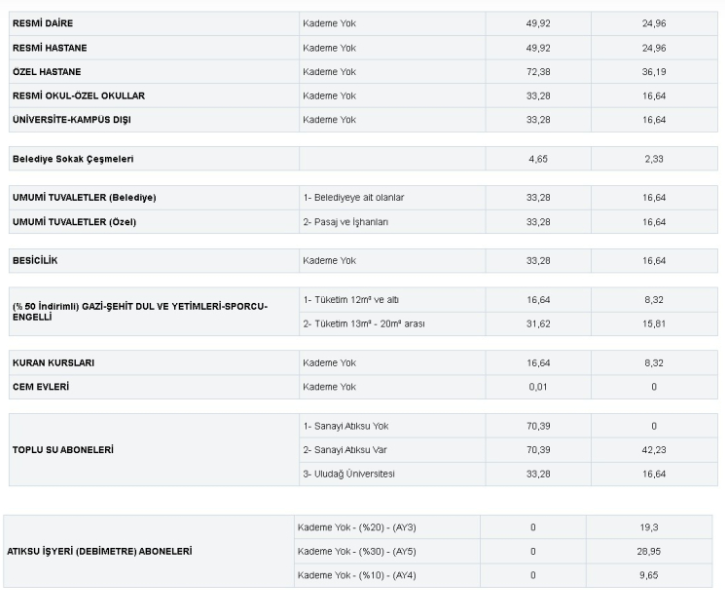This screenshot has height=590, width=725.
Task: Select the KURAN KURSLARI row label
Action: click(51, 363)
